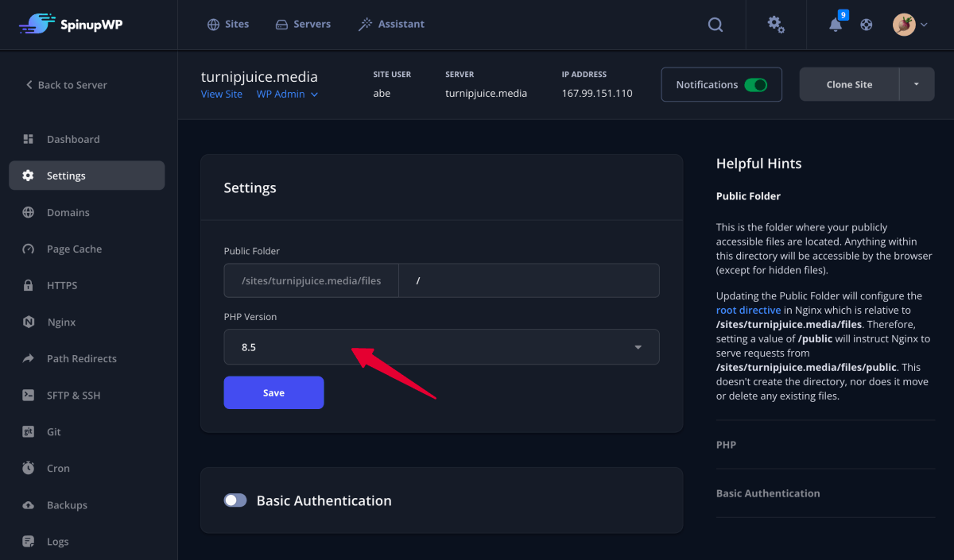
Task: Click the Path Redirects arrow icon
Action: click(29, 358)
